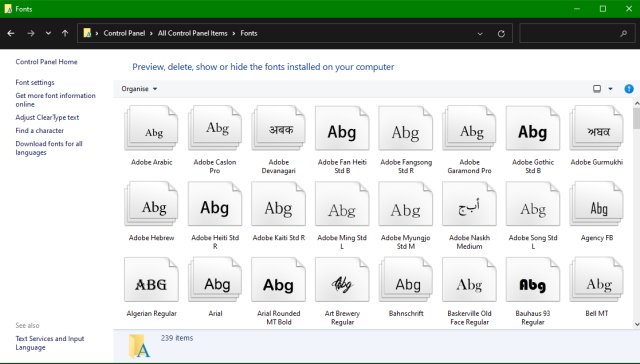Open the Find a character link
Viewport: 640px width, 364px height.
click(x=40, y=131)
